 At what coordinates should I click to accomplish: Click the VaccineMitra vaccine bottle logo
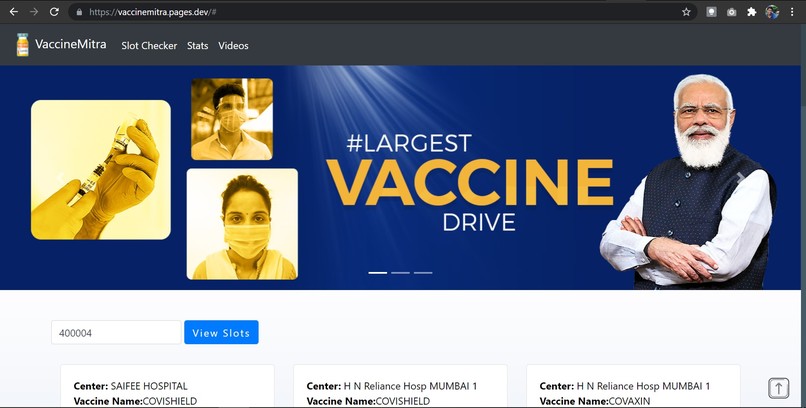[x=22, y=45]
